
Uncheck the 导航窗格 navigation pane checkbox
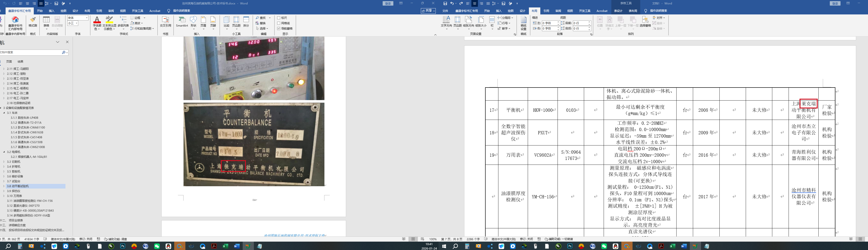point(279,29)
